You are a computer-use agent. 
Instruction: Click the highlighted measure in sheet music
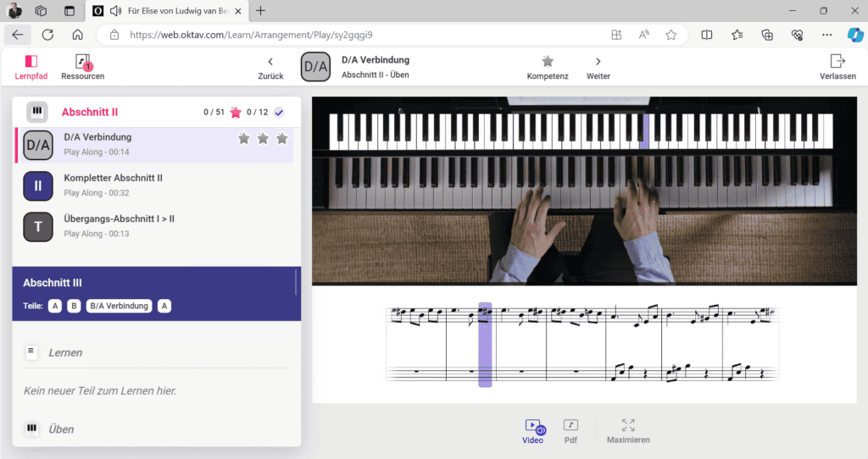pyautogui.click(x=485, y=345)
